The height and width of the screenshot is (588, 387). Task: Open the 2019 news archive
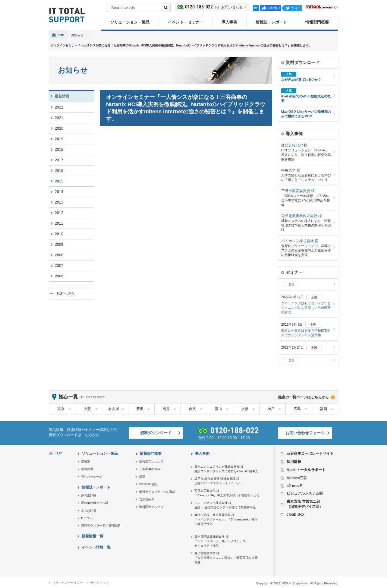(71, 139)
